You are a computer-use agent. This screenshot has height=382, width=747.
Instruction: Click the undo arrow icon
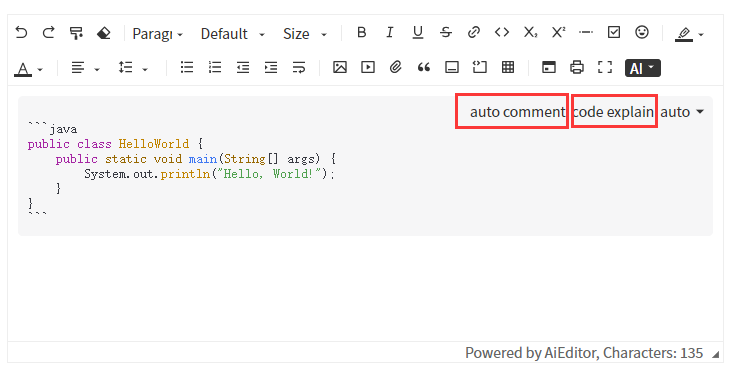[x=21, y=32]
